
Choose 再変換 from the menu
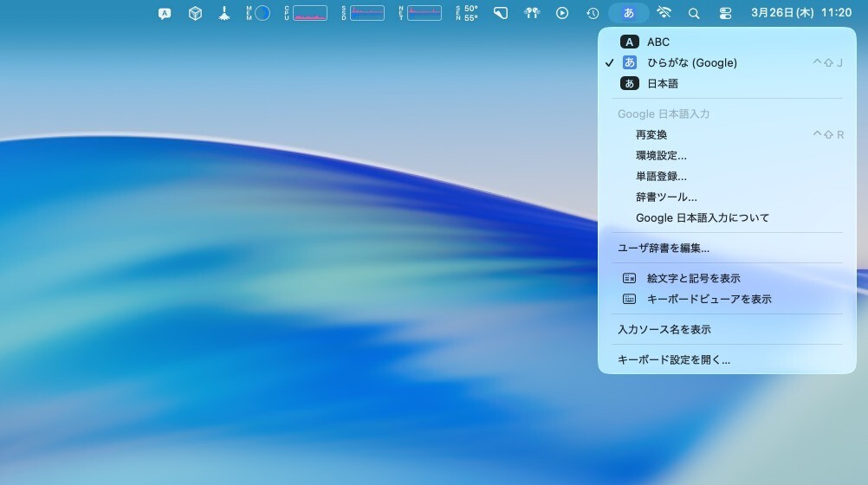[651, 134]
